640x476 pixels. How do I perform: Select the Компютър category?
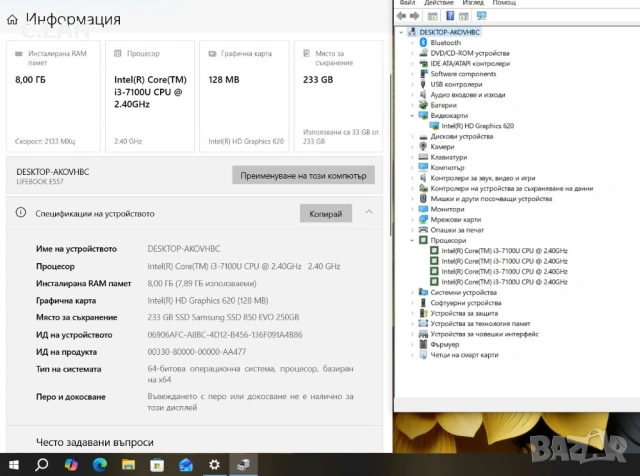447,167
